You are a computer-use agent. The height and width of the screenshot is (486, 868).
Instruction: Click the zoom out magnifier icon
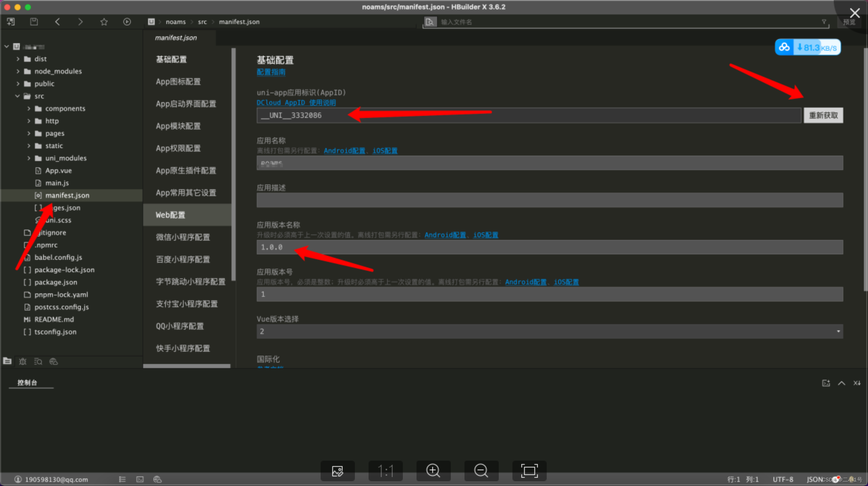tap(481, 471)
